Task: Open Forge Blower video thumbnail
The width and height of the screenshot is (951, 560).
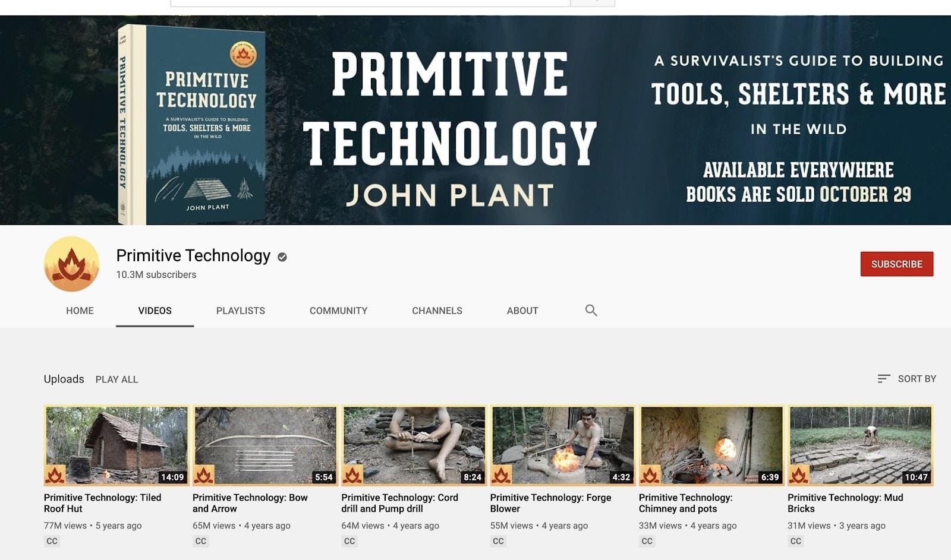Action: pyautogui.click(x=563, y=445)
